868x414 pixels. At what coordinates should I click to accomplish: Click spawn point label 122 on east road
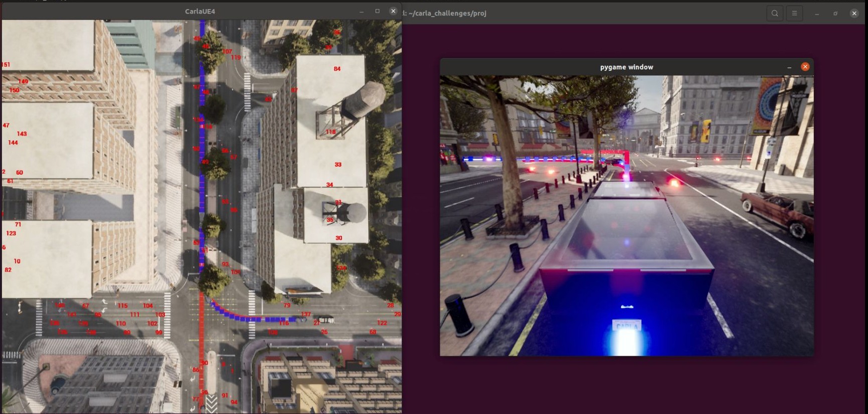(x=382, y=323)
